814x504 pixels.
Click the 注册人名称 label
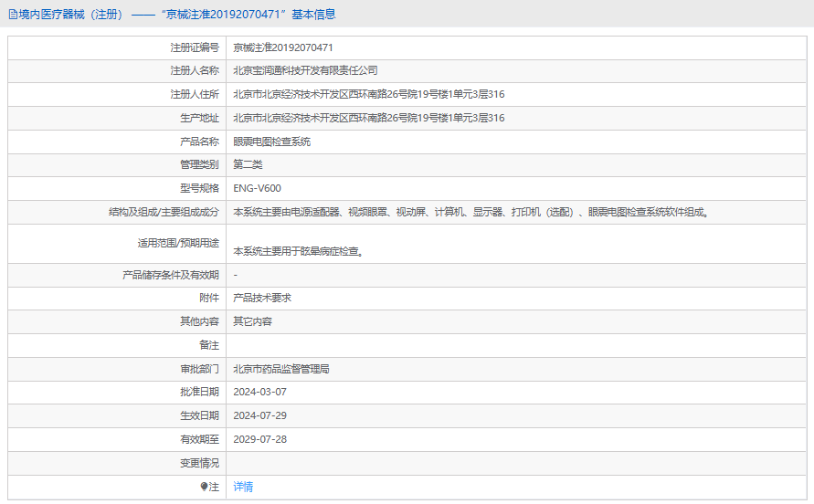(195, 70)
